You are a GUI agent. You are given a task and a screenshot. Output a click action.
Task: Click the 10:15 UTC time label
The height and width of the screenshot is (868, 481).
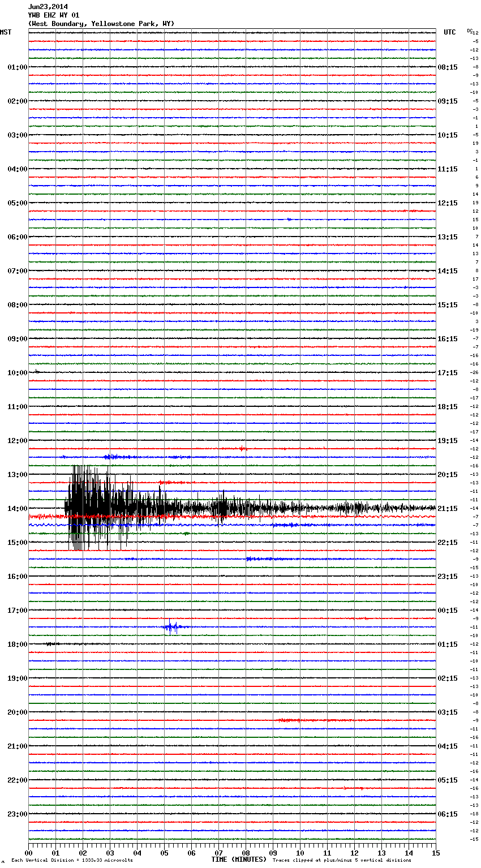pyautogui.click(x=448, y=135)
